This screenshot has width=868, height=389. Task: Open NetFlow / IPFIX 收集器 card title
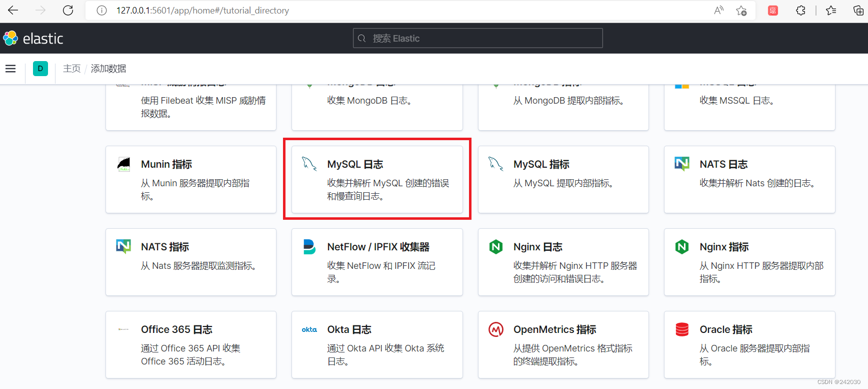click(378, 247)
